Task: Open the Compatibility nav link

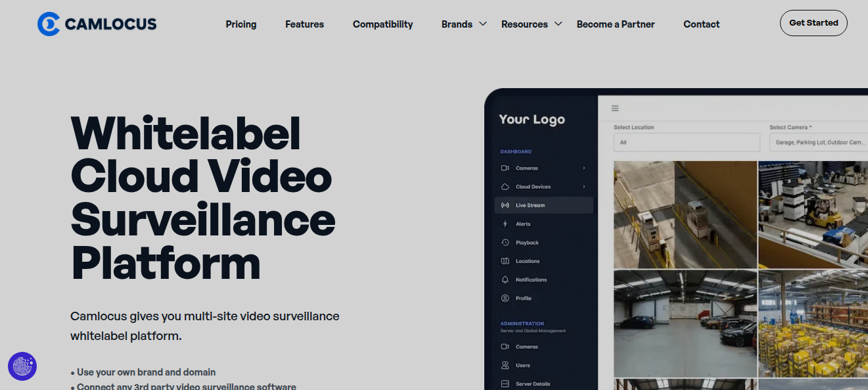Action: click(x=382, y=24)
